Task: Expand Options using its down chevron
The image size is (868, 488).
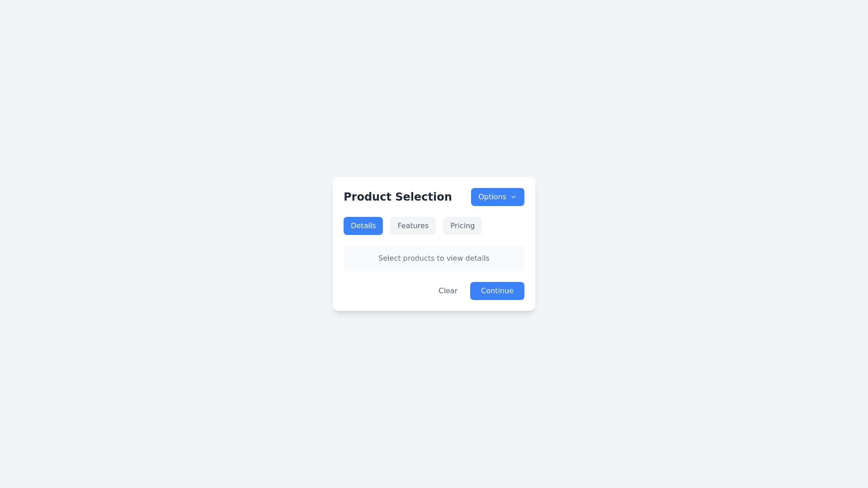Action: pyautogui.click(x=514, y=197)
